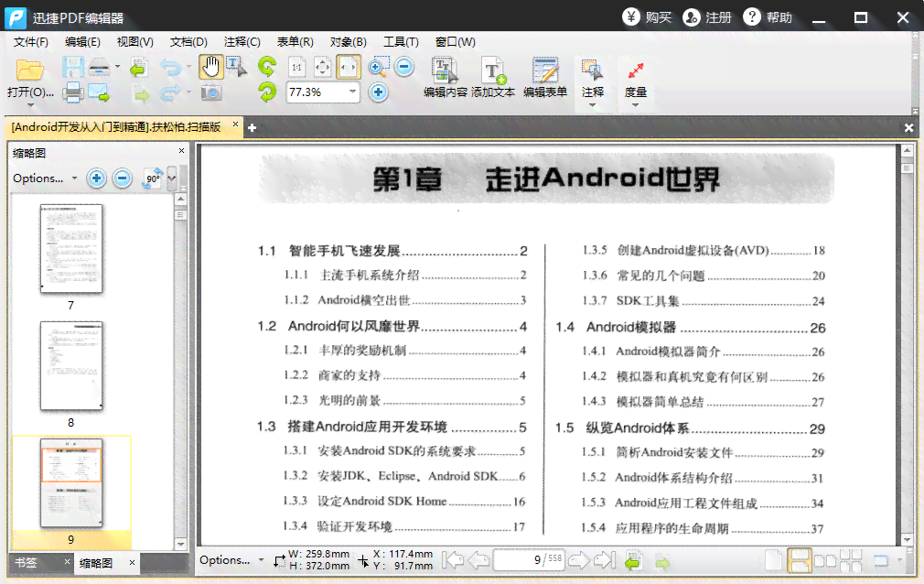Image resolution: width=924 pixels, height=584 pixels.
Task: Go to the next page arrow
Action: pyautogui.click(x=579, y=560)
